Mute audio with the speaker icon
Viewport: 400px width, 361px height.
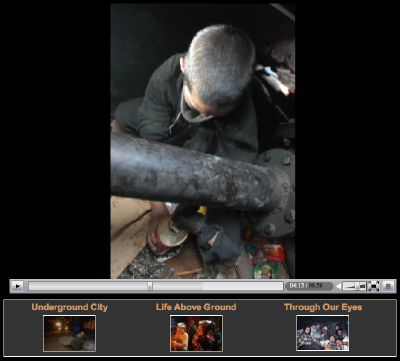pyautogui.click(x=339, y=286)
